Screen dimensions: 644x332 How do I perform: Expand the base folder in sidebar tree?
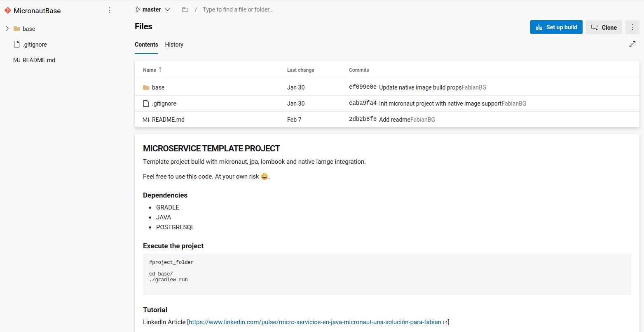pos(7,28)
